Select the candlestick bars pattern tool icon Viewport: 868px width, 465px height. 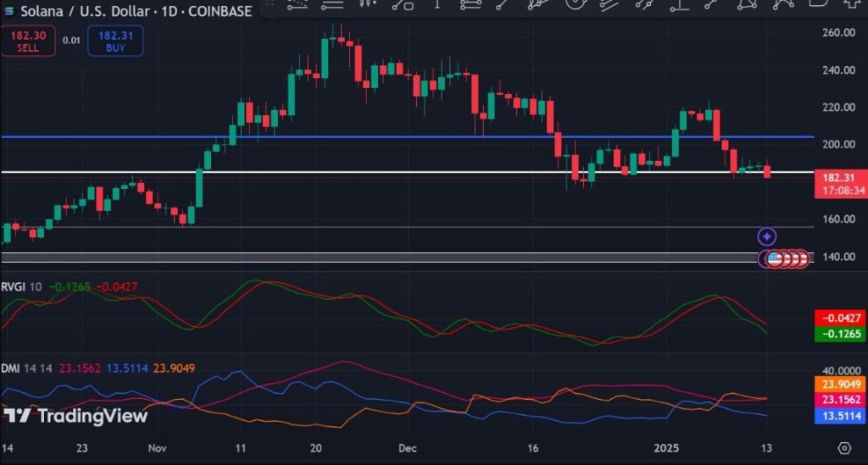tap(368, 4)
